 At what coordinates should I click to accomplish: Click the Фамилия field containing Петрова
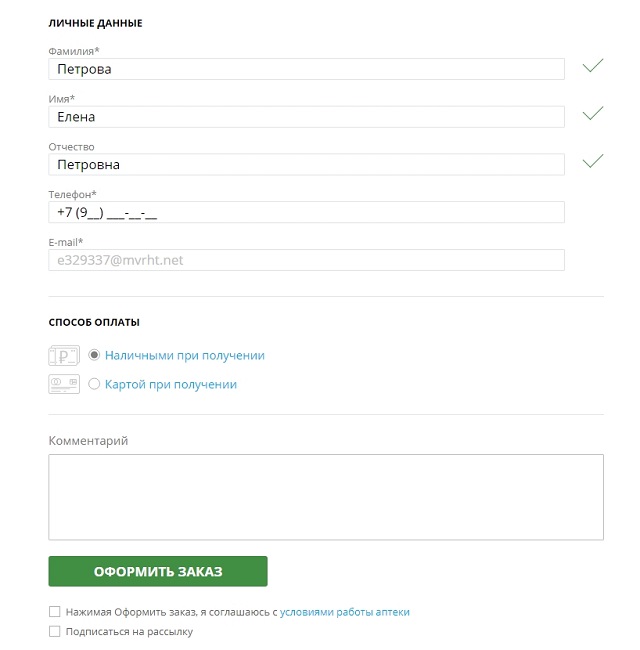point(306,69)
